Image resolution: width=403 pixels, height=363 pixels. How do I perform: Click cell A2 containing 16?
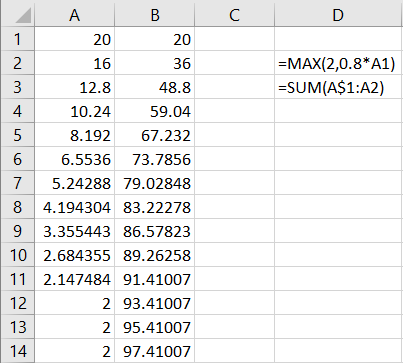click(74, 63)
